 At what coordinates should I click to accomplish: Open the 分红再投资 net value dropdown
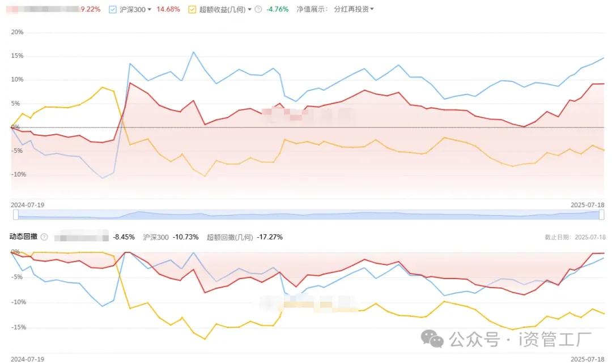[354, 9]
